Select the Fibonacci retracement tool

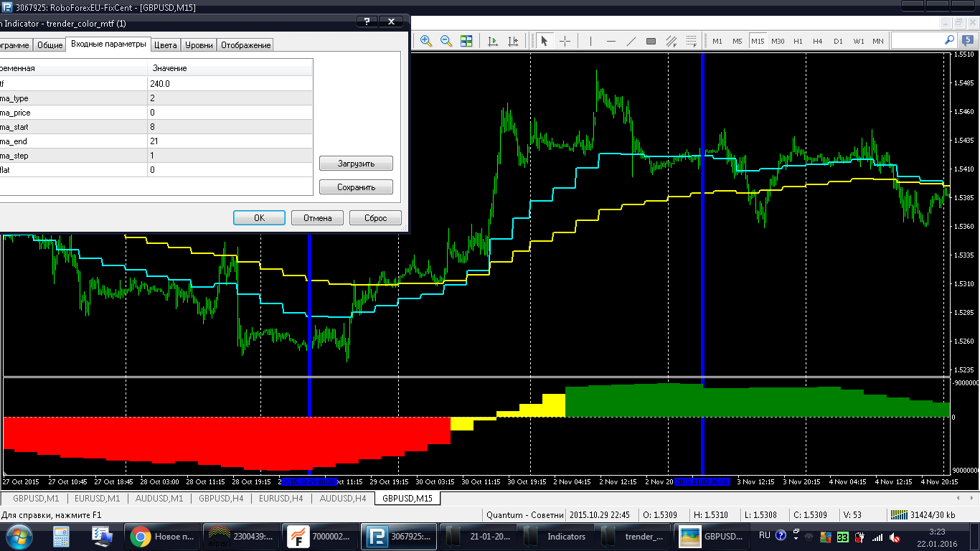(x=691, y=41)
